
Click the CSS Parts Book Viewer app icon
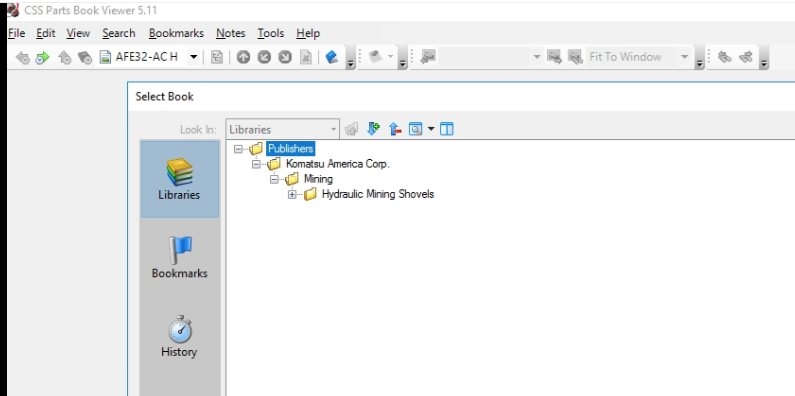click(13, 10)
